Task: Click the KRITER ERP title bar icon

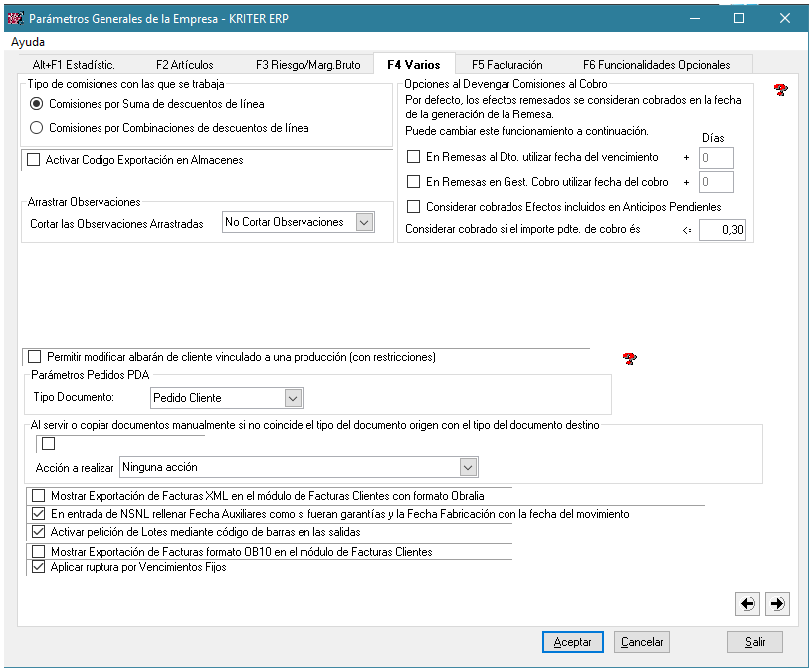Action: [x=14, y=18]
